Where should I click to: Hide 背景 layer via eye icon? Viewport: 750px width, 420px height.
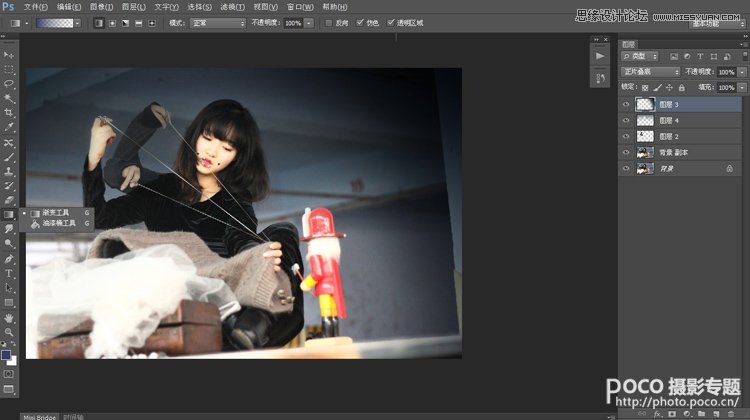coord(626,168)
